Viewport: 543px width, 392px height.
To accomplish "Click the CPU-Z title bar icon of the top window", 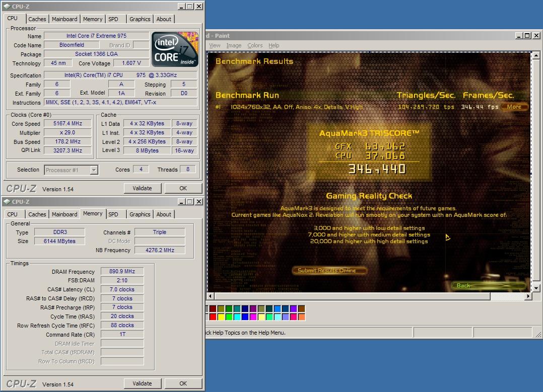I will (x=7, y=6).
